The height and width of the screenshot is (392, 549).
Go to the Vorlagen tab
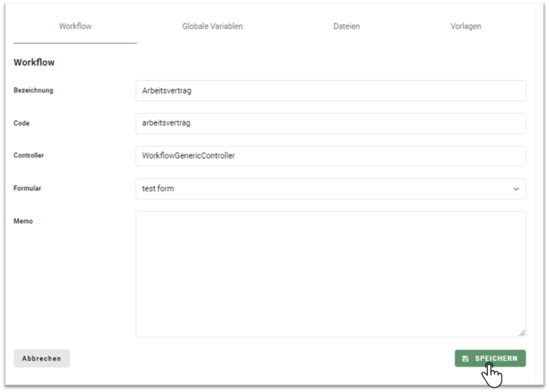coord(466,26)
